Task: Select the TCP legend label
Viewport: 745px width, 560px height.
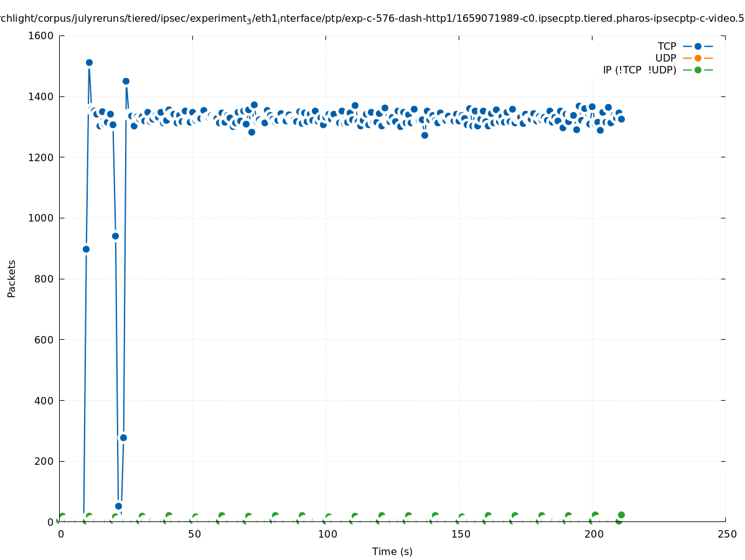Action: click(667, 46)
